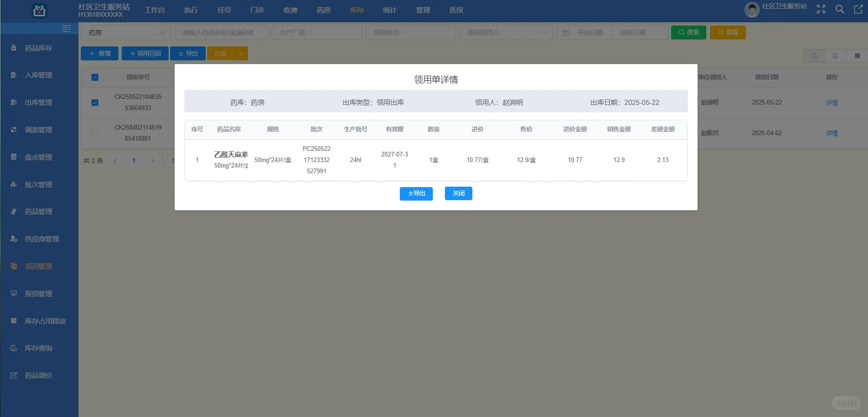Open 药品调价 in the sidebar

coord(39,375)
